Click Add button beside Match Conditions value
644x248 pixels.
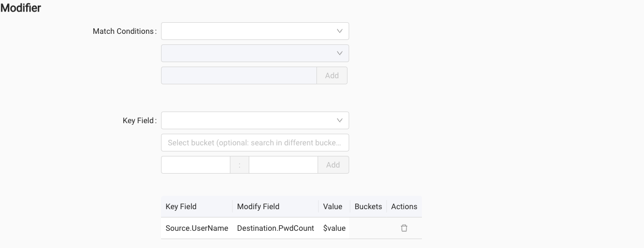click(332, 75)
